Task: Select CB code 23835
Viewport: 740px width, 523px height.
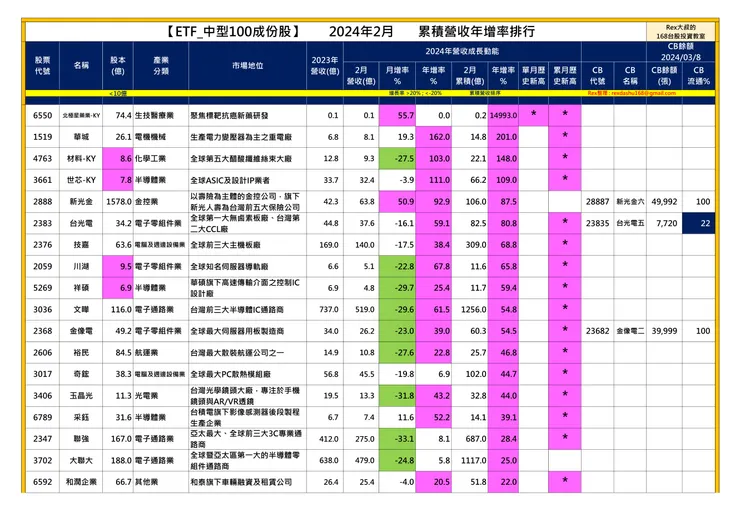Action: pyautogui.click(x=597, y=223)
